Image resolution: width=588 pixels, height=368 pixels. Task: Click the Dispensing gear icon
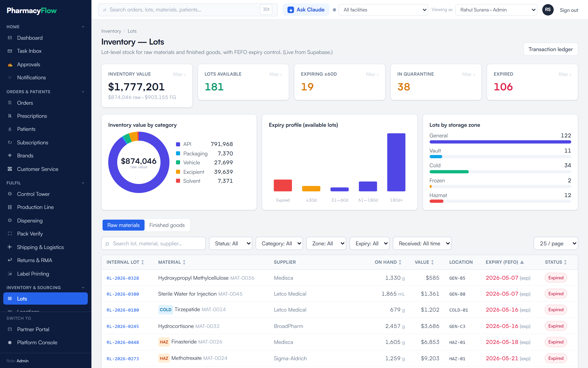click(10, 221)
